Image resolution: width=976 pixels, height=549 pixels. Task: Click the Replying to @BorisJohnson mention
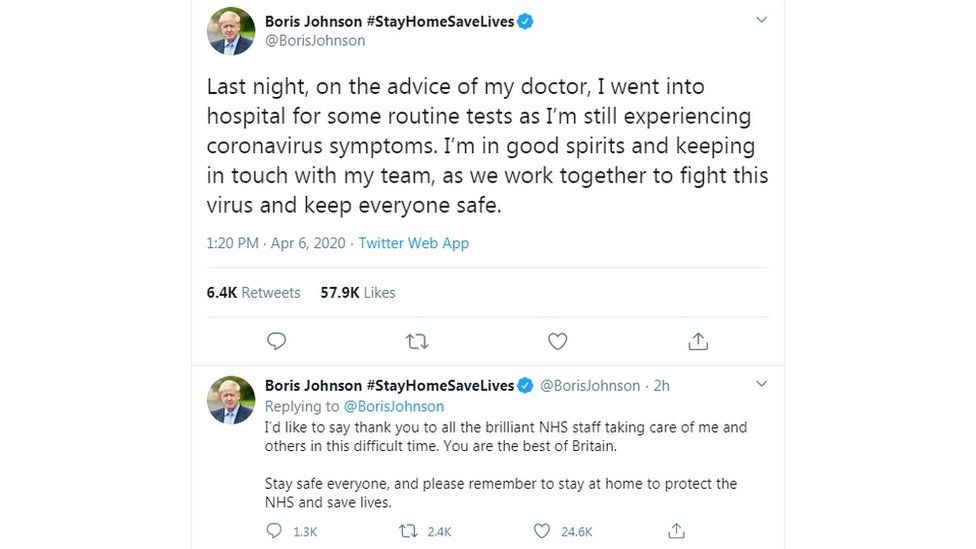(x=394, y=406)
